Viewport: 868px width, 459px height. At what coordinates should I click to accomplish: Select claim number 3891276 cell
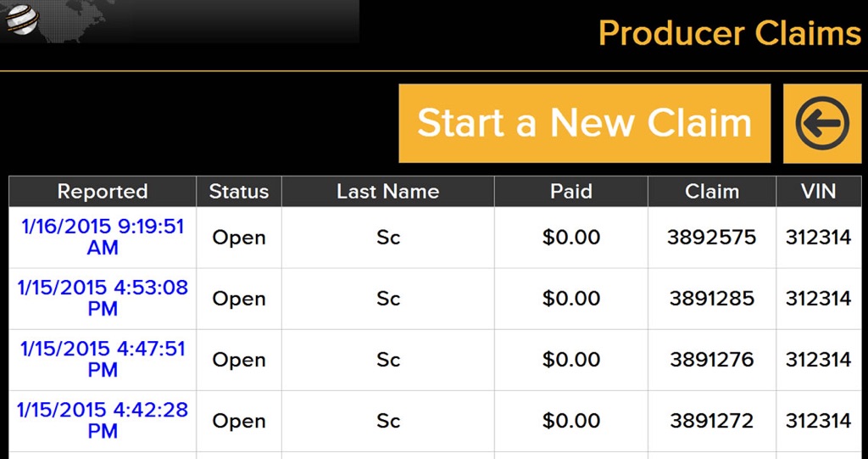(712, 360)
